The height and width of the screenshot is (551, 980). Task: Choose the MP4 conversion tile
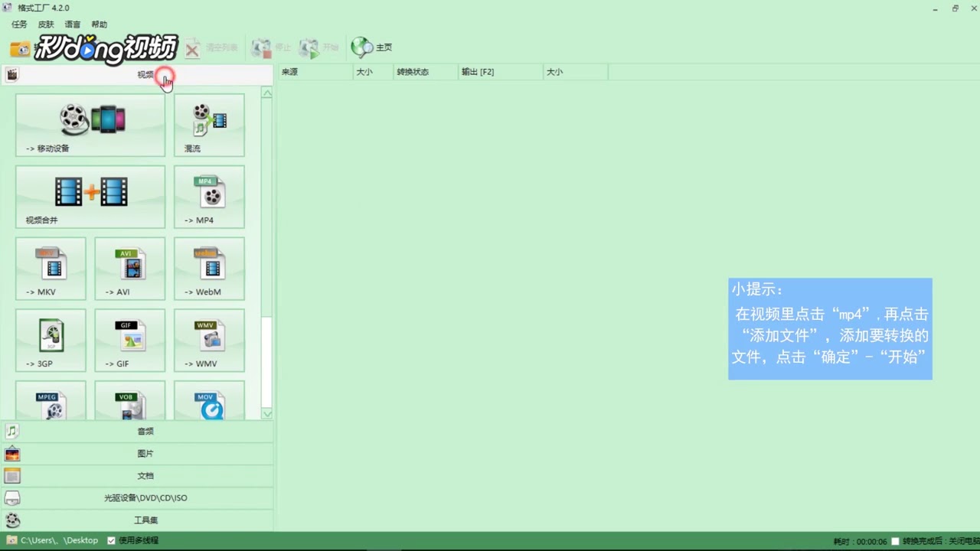(x=209, y=197)
